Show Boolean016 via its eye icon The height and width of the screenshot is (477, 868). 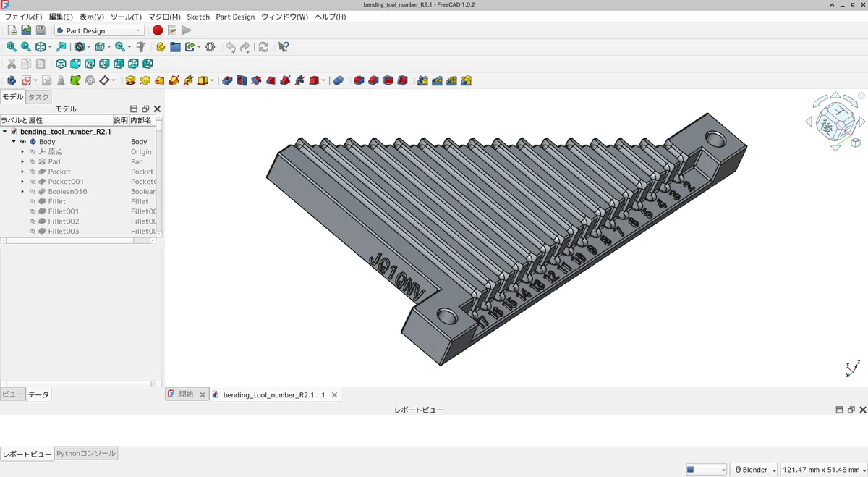point(32,192)
